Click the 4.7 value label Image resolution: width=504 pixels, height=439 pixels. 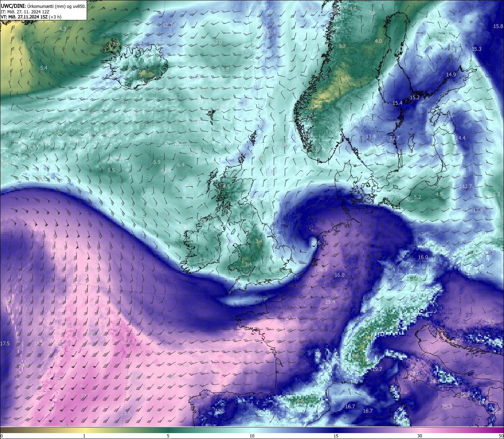point(202,260)
